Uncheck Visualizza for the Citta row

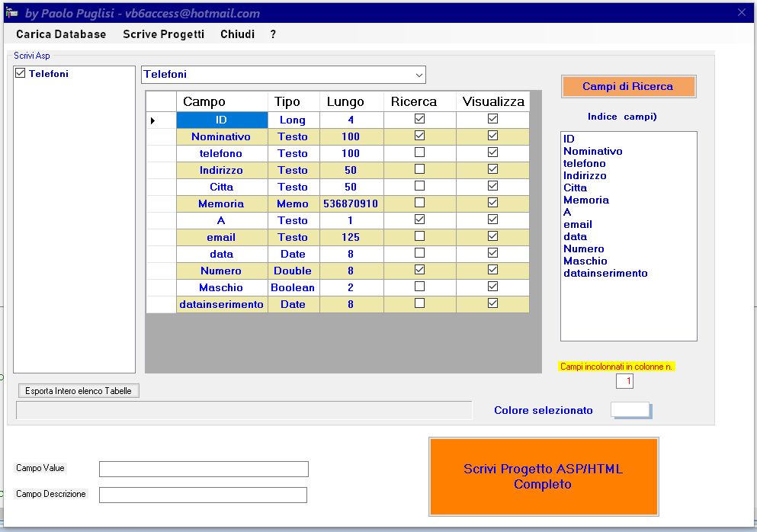(x=492, y=186)
